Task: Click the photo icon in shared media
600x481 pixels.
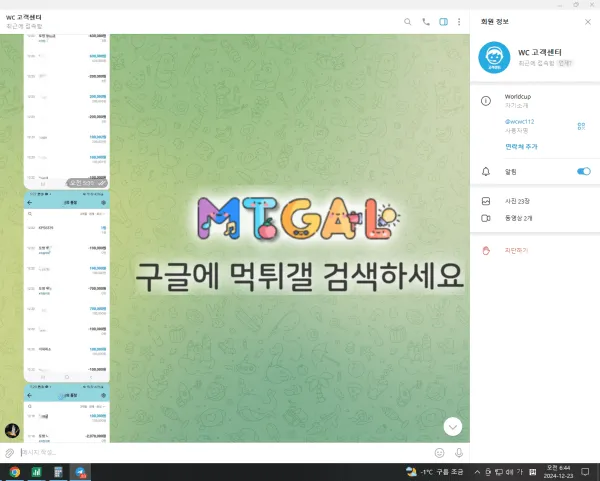Action: pos(486,201)
